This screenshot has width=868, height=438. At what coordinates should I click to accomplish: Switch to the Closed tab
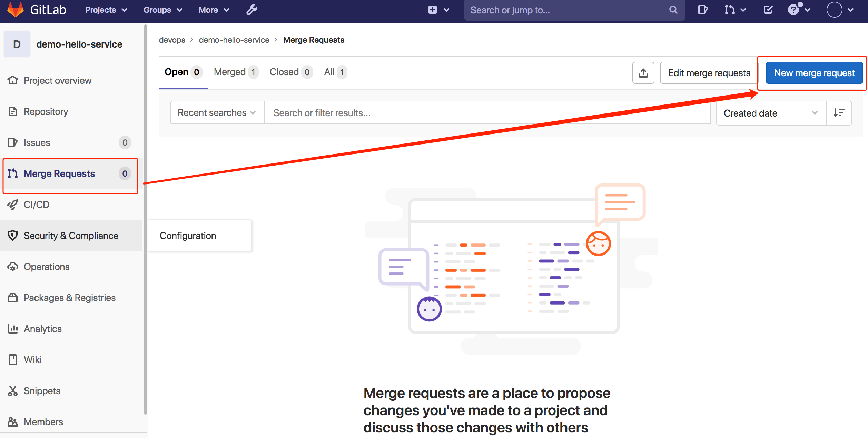tap(290, 72)
